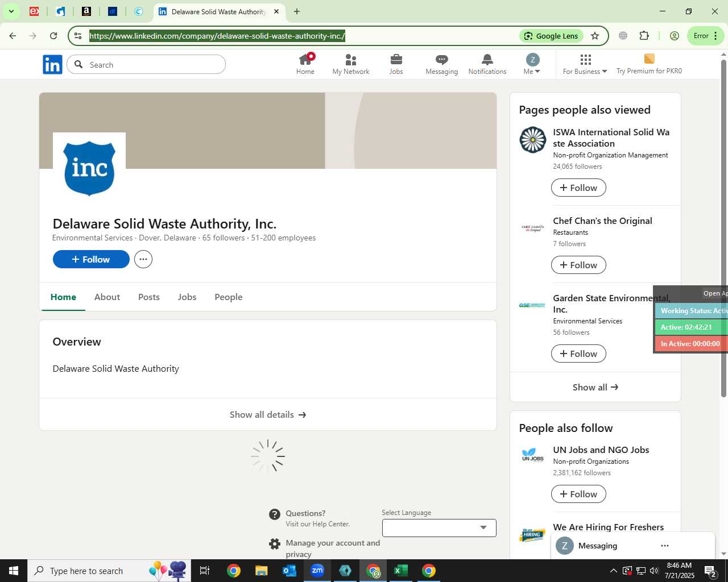Open the Chrome profile icon
This screenshot has width=728, height=582.
tap(675, 36)
